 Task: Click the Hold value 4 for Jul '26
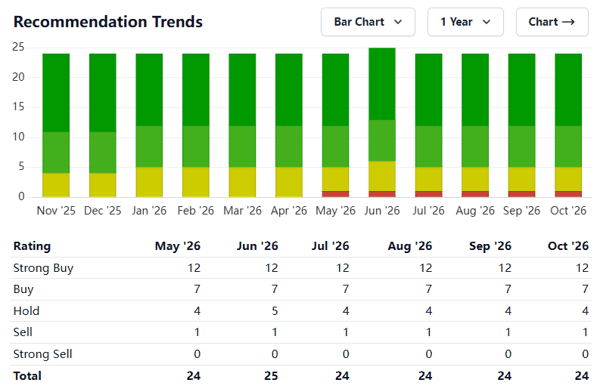click(346, 311)
